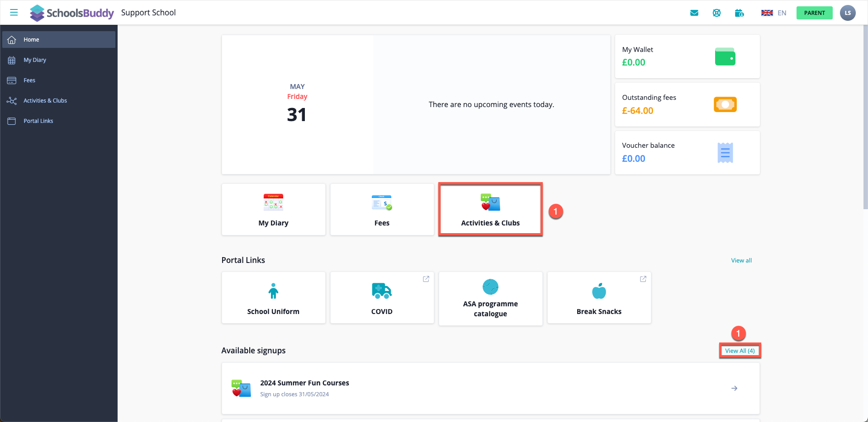
Task: Open the basket calendar icon in header
Action: point(740,13)
